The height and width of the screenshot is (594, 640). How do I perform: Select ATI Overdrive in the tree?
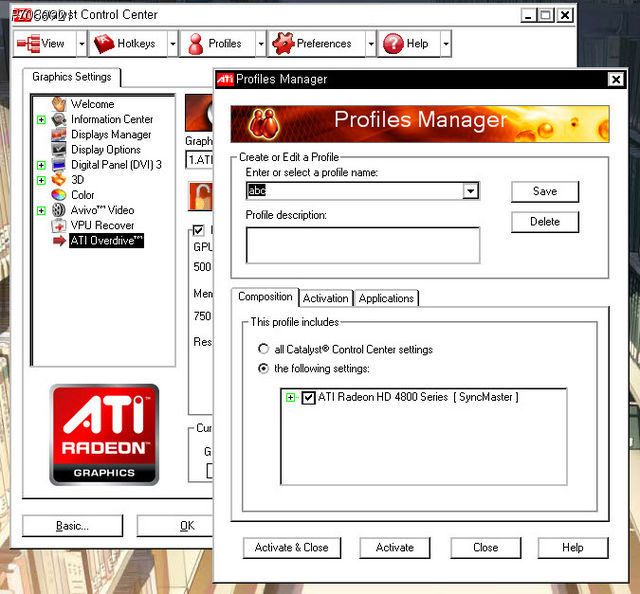107,240
